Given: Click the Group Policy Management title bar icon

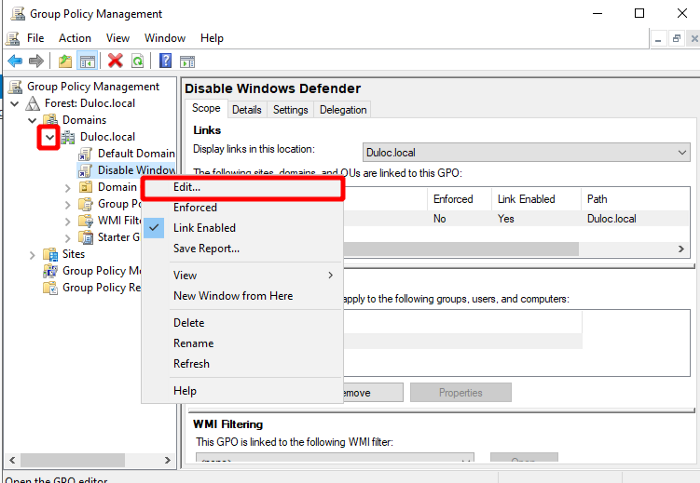Looking at the screenshot, I should click(18, 14).
